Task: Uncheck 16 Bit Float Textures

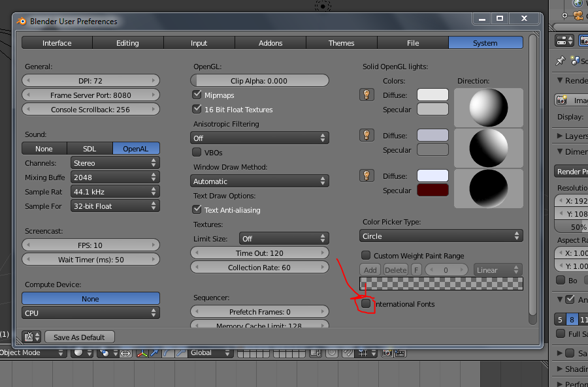Action: (197, 109)
